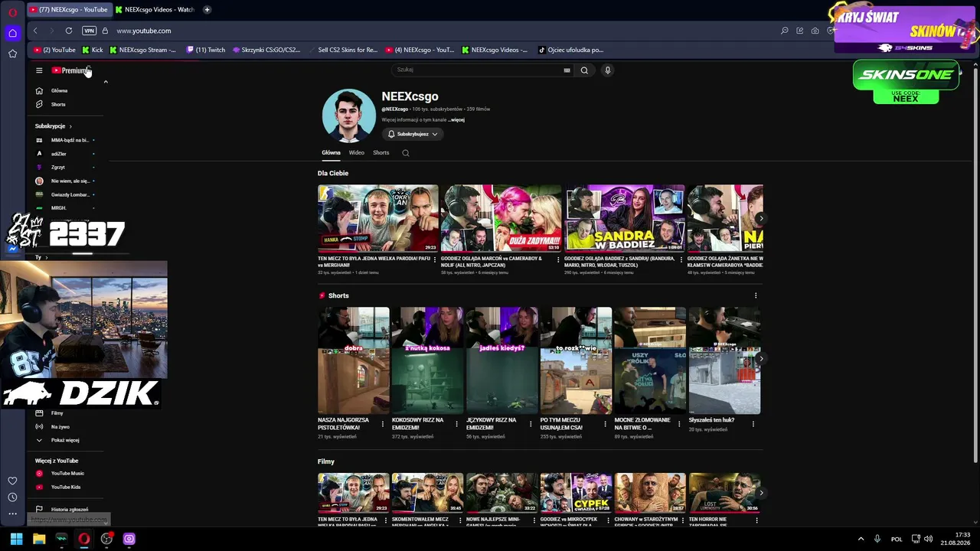
Task: Click the NEEXcsgo channel avatar
Action: coord(349,116)
